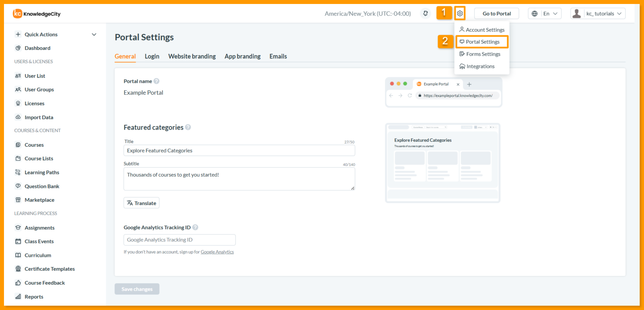Choose Account Settings from the menu
The image size is (644, 310).
tap(482, 30)
